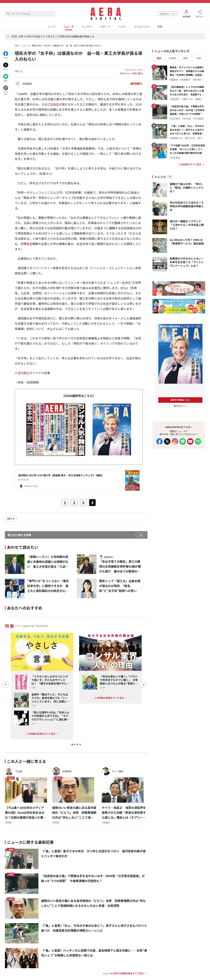
Task: Share article via Facebook icon
Action: pos(6,54)
